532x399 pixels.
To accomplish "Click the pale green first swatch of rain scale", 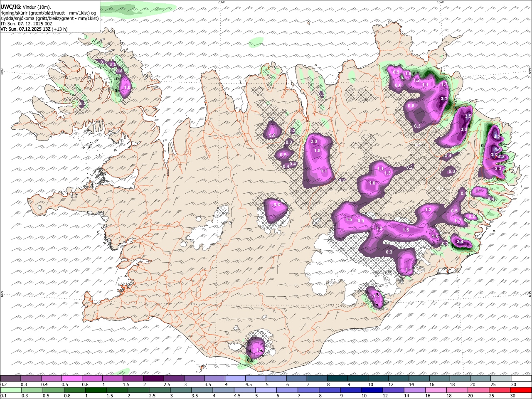I will [10, 390].
